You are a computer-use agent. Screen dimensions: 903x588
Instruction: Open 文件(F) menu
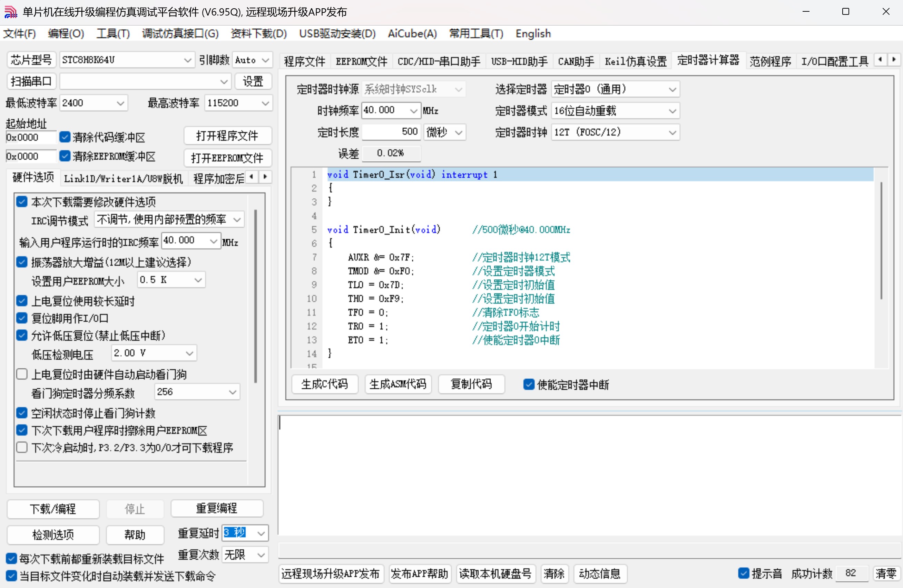[x=19, y=34]
